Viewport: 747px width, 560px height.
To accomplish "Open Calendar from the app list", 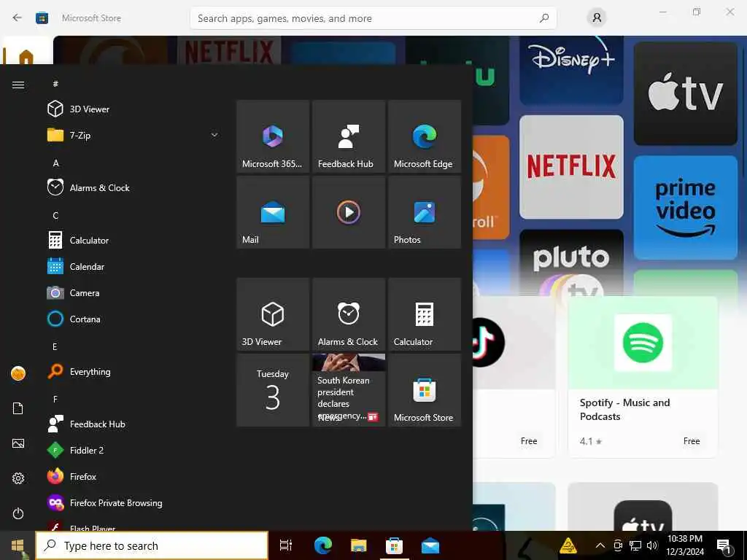I will coord(133,266).
